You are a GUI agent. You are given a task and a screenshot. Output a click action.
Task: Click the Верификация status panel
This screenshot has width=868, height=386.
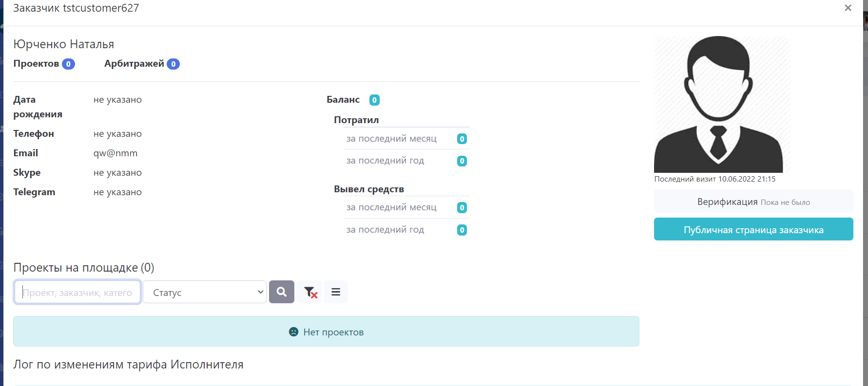(x=753, y=202)
